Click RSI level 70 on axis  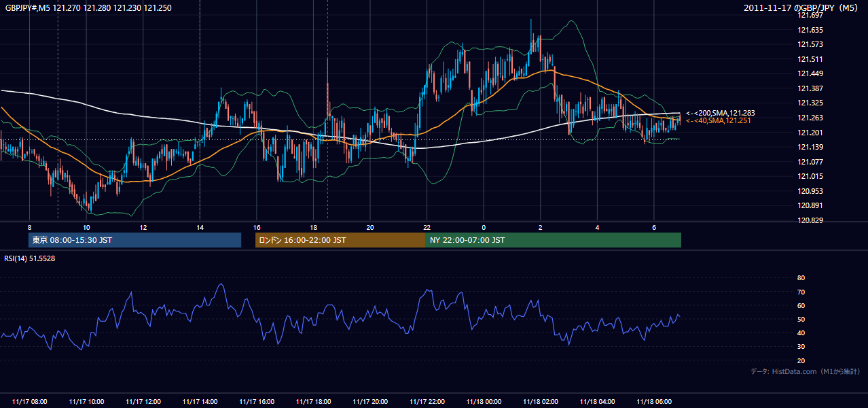point(801,292)
